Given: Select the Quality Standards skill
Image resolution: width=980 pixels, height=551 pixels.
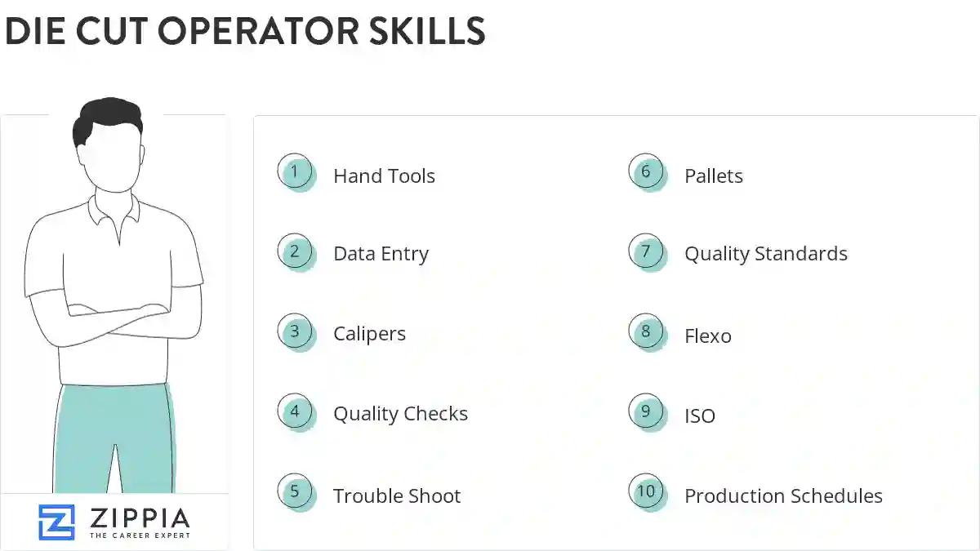Looking at the screenshot, I should 765,254.
